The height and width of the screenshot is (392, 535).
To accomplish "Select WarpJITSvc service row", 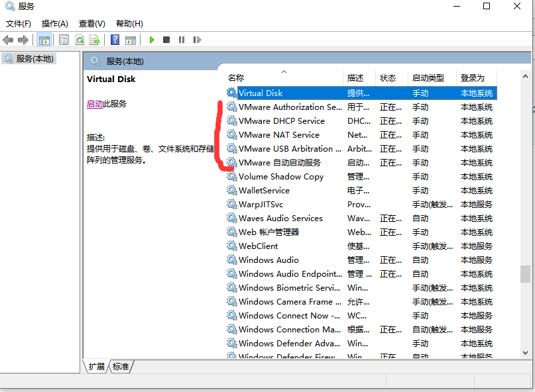I will pyautogui.click(x=361, y=205).
